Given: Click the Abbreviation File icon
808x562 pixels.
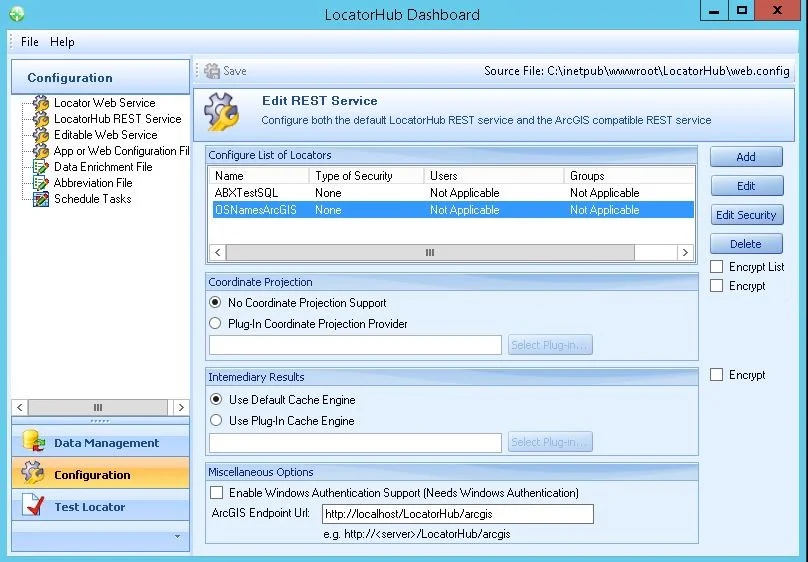Looking at the screenshot, I should point(41,182).
